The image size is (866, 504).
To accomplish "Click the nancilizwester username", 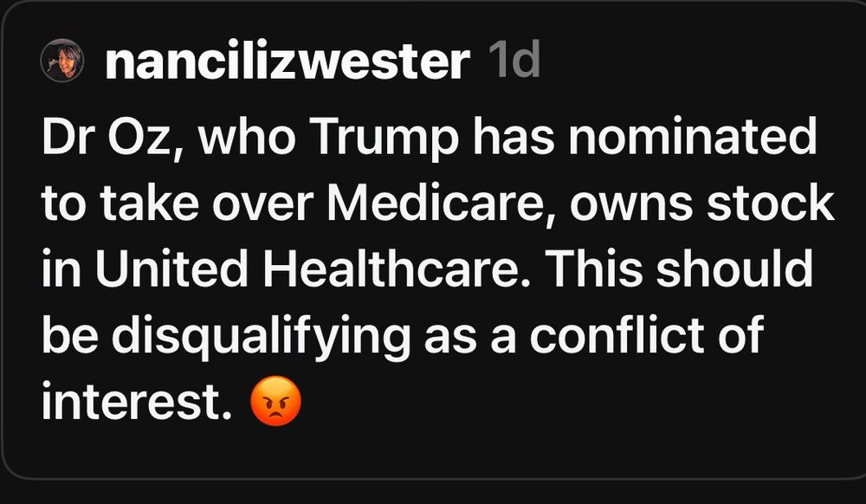I will [287, 61].
